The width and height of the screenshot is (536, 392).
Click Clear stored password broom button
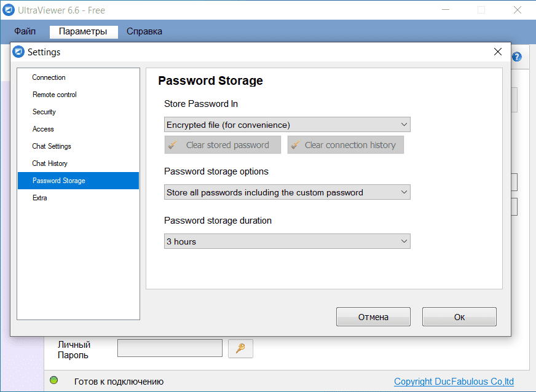(x=223, y=145)
